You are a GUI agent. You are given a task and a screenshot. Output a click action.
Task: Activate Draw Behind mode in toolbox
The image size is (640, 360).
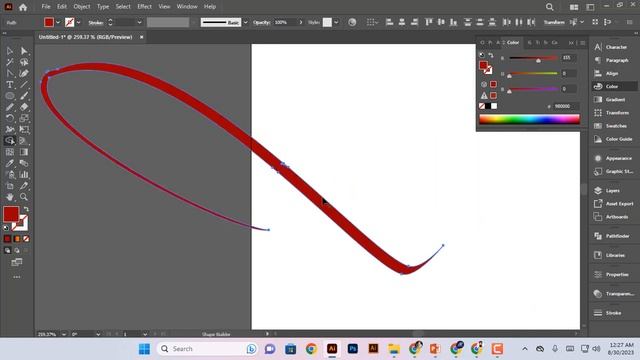(x=17, y=250)
